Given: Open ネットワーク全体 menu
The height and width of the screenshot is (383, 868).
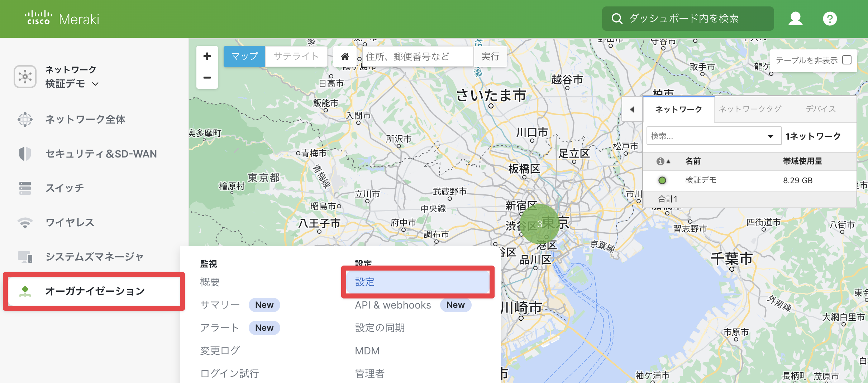Looking at the screenshot, I should [x=85, y=119].
